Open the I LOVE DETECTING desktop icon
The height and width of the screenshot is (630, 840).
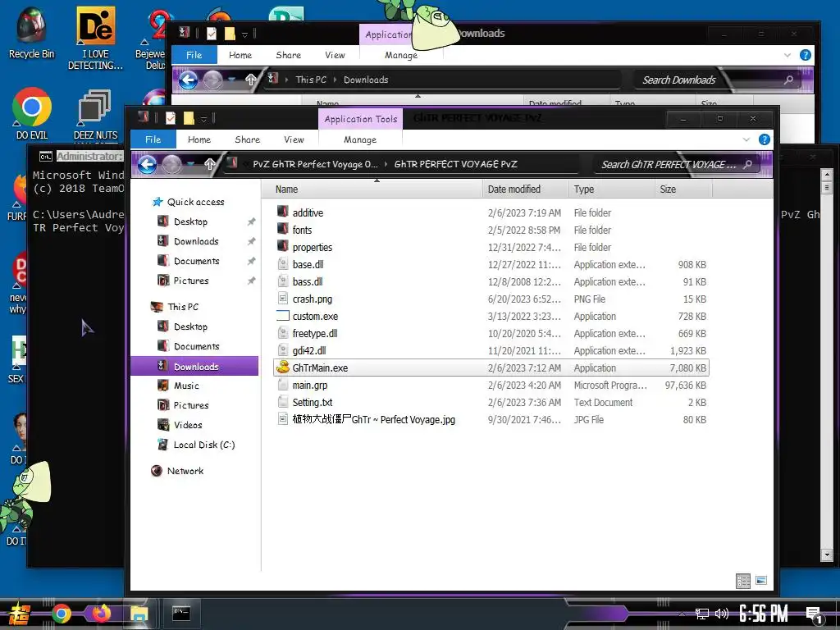(x=95, y=38)
